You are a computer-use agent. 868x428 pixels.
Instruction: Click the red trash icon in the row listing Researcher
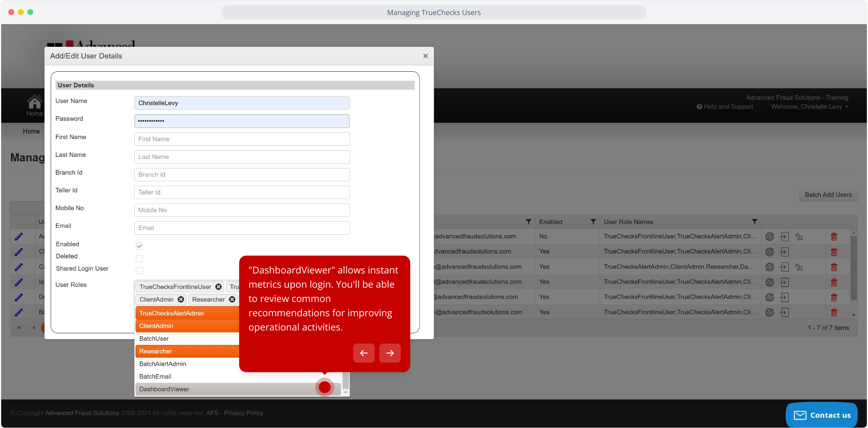click(834, 267)
